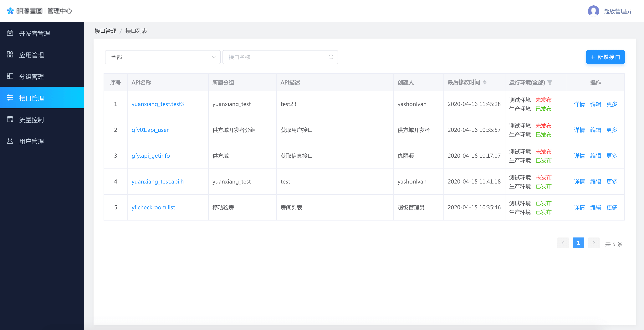Open the gfy.api_getinfo API link

click(x=151, y=156)
